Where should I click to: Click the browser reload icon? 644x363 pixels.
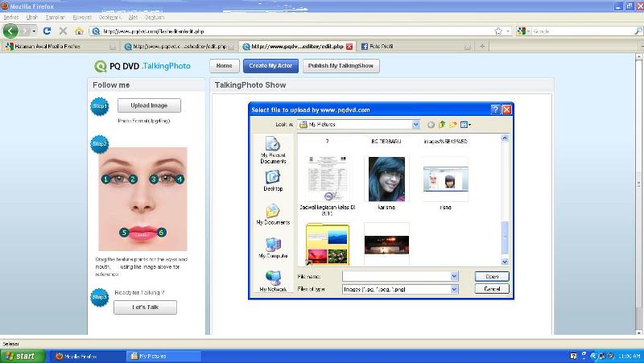coord(47,31)
